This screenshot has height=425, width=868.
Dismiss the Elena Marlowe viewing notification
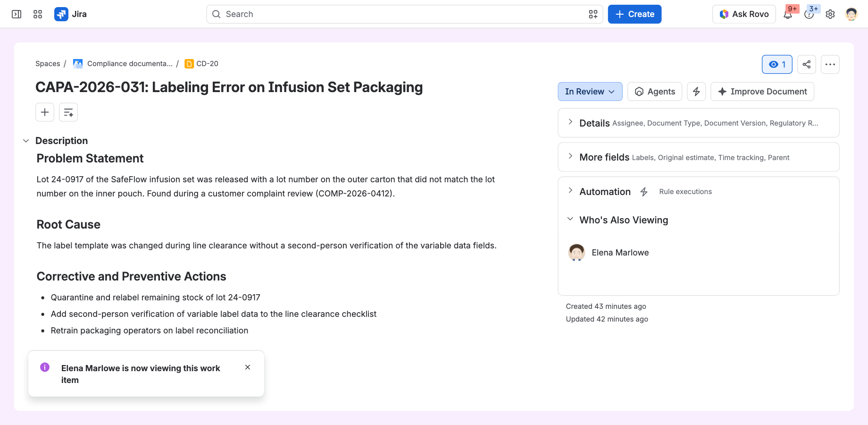pos(248,367)
